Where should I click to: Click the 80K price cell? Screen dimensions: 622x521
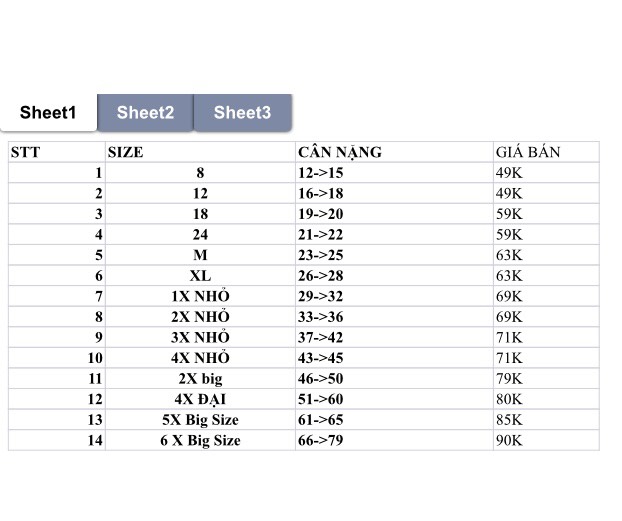pyautogui.click(x=546, y=399)
